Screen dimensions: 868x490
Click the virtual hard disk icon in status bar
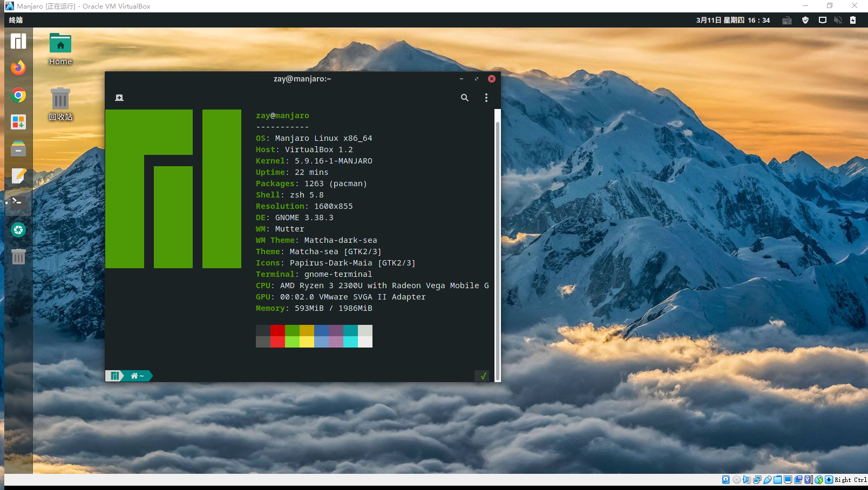[x=725, y=479]
